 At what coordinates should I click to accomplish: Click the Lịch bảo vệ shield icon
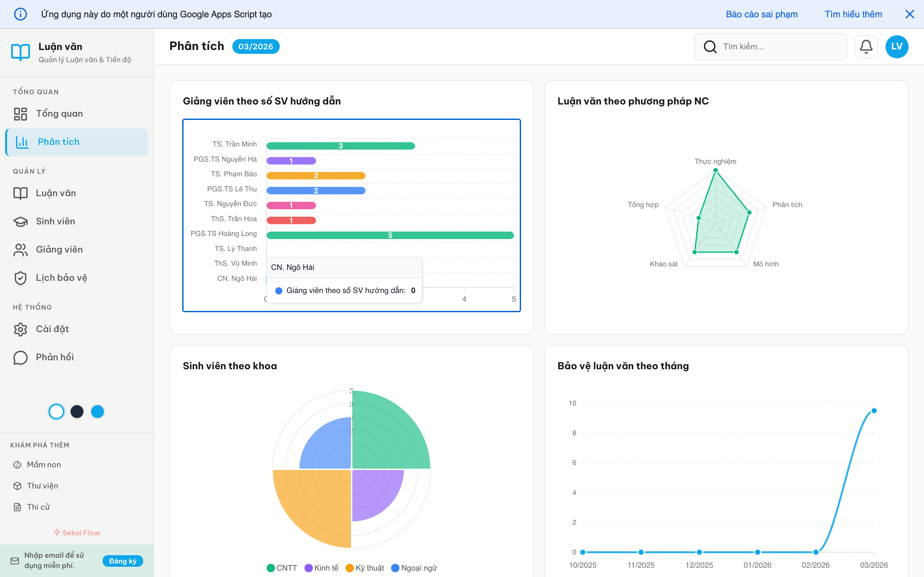[x=21, y=278]
